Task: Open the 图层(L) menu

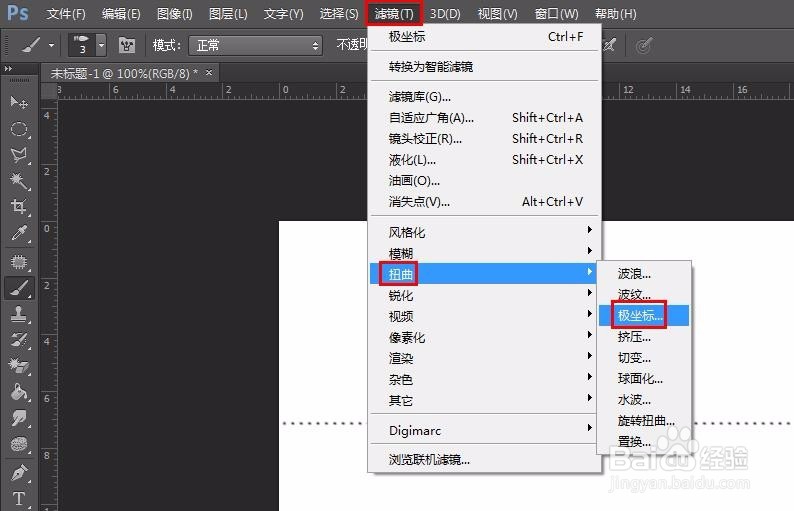Action: click(x=228, y=14)
